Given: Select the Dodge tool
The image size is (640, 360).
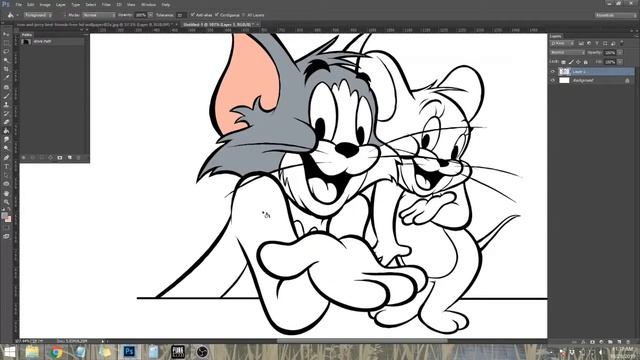Looking at the screenshot, I should (6, 148).
